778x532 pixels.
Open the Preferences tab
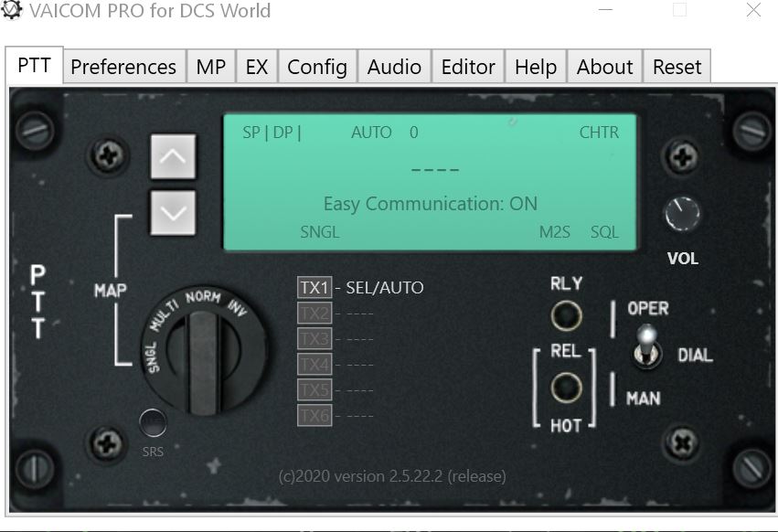point(124,67)
